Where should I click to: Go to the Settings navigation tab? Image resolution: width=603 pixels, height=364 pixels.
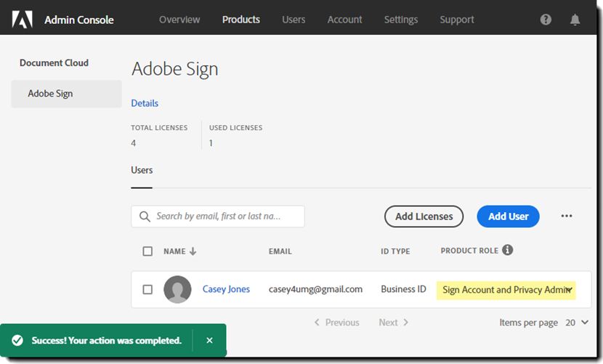tap(400, 20)
